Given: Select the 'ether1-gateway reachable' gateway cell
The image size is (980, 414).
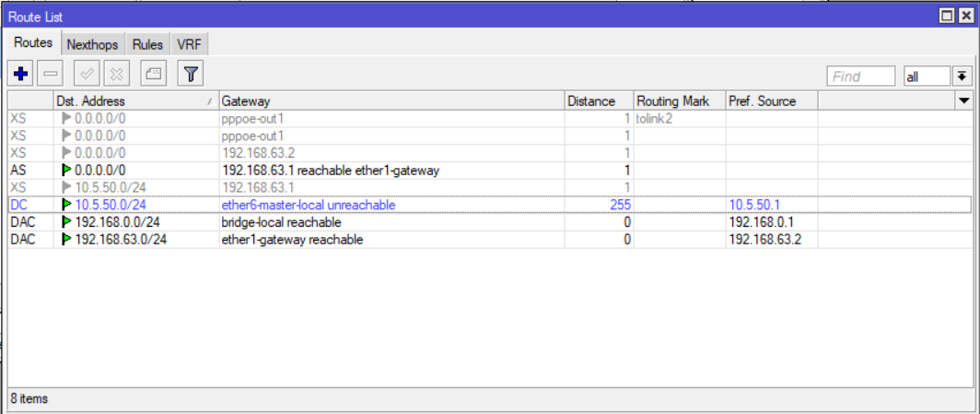Looking at the screenshot, I should (x=391, y=240).
